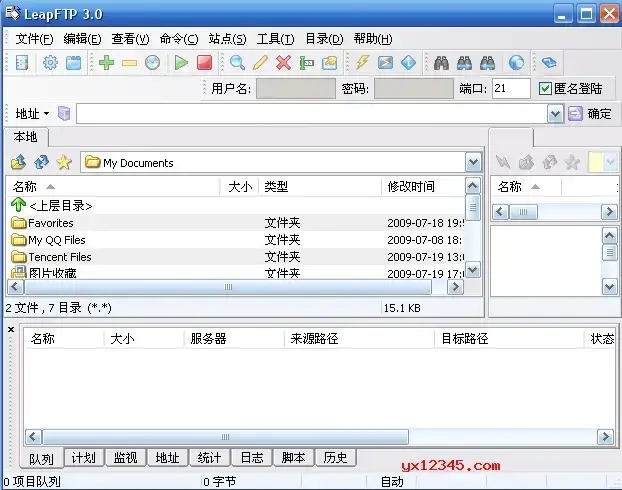Image resolution: width=622 pixels, height=490 pixels.
Task: Start transfer with green play icon
Action: [x=181, y=63]
